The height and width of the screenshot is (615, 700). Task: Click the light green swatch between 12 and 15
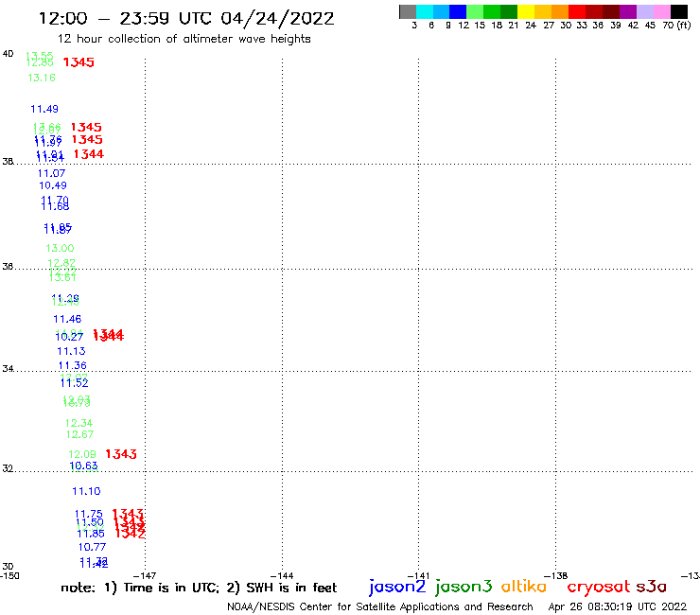click(475, 11)
